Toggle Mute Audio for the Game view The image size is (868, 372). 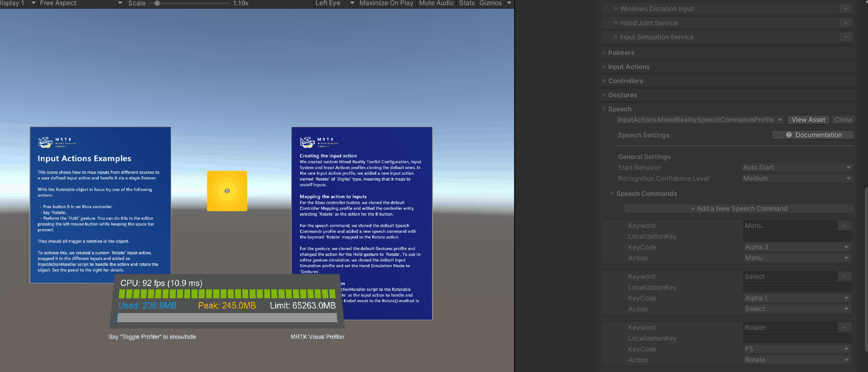pyautogui.click(x=436, y=3)
